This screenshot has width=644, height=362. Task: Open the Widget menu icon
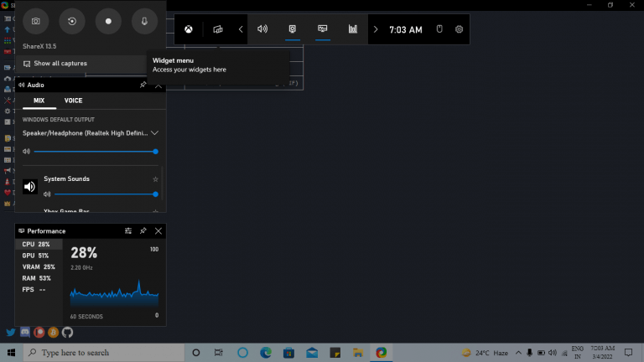click(x=218, y=29)
